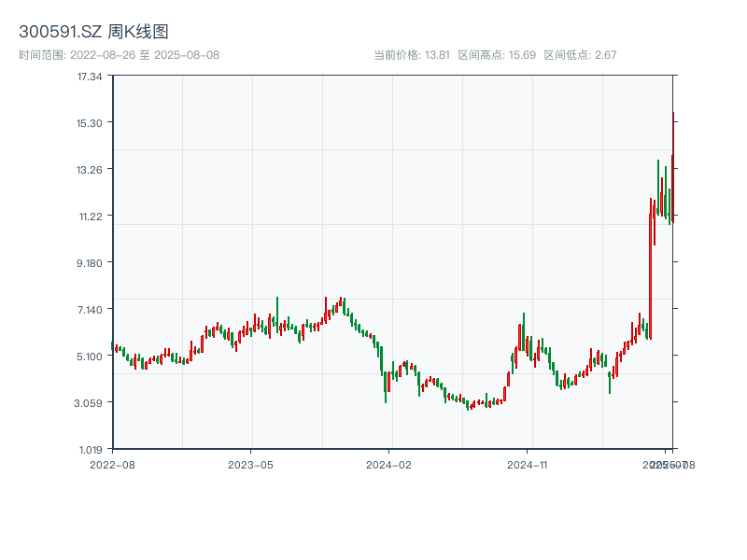Click the 17.34 y-axis price label
This screenshot has height=560, width=747.
pyautogui.click(x=90, y=77)
